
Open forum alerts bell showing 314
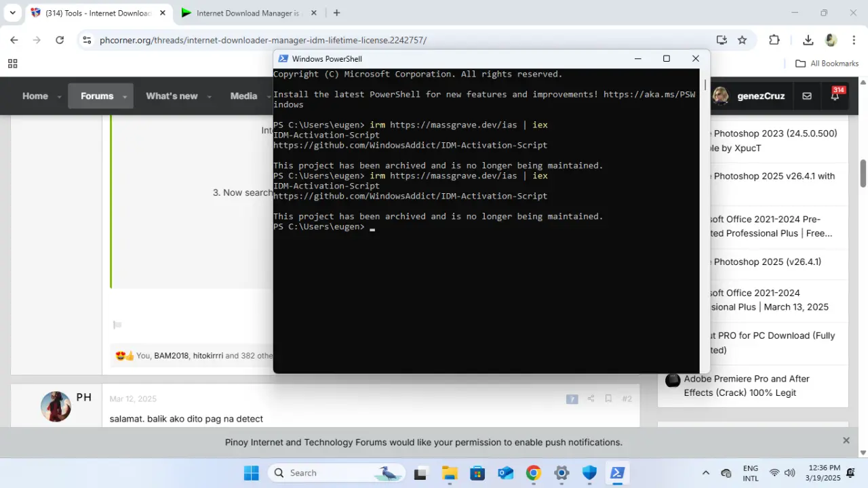click(x=835, y=96)
